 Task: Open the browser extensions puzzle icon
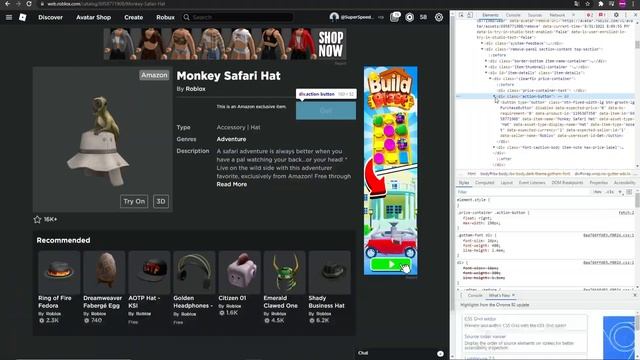point(601,4)
